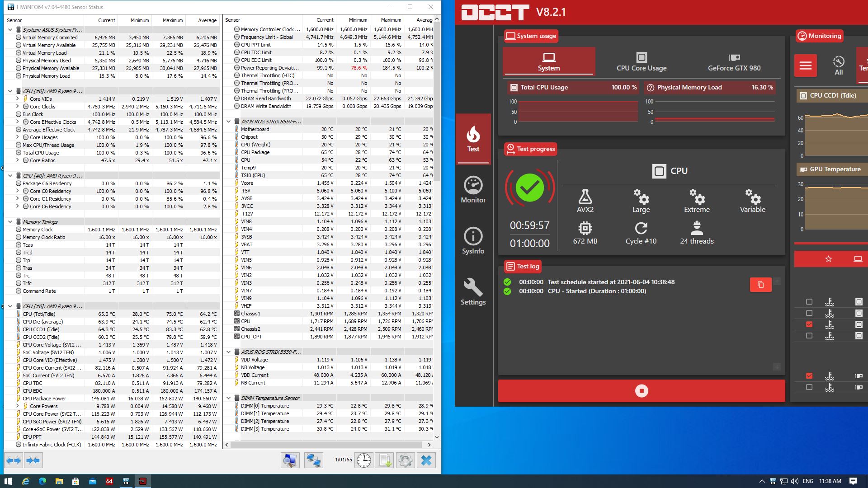
Task: Click the Test progress header label
Action: (530, 149)
